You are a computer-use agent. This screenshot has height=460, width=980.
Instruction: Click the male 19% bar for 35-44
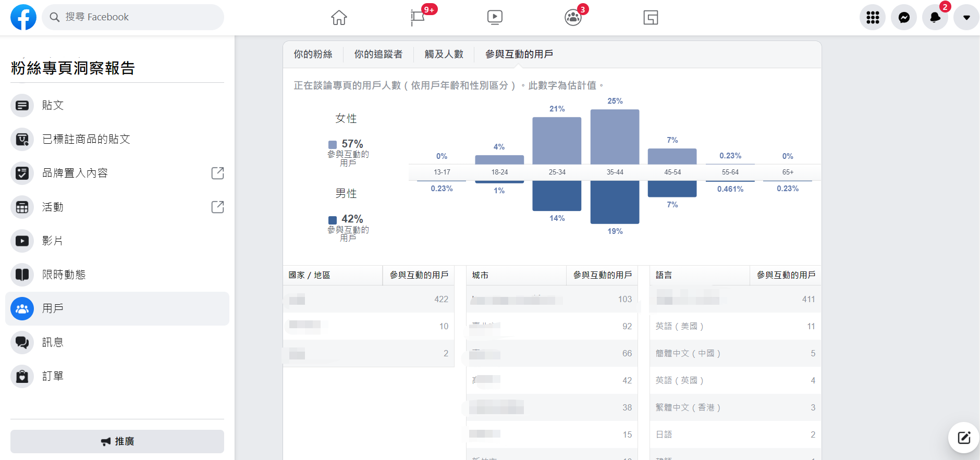pyautogui.click(x=615, y=202)
